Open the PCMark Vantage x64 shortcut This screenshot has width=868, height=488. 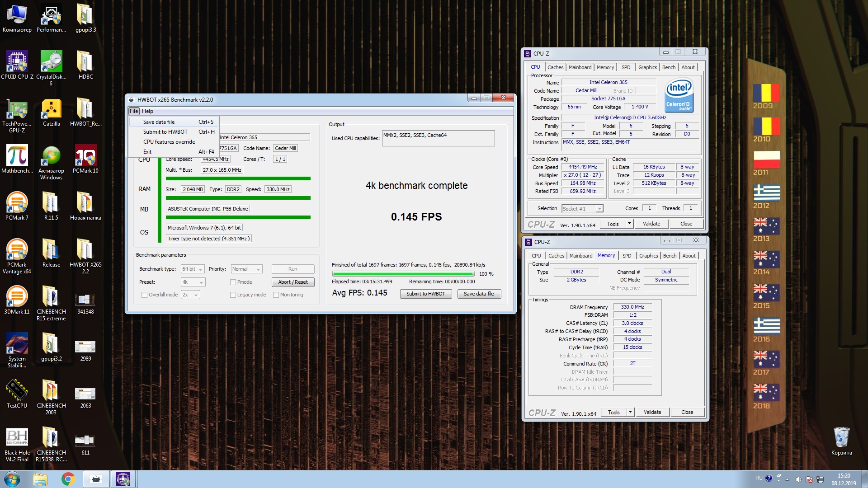17,256
